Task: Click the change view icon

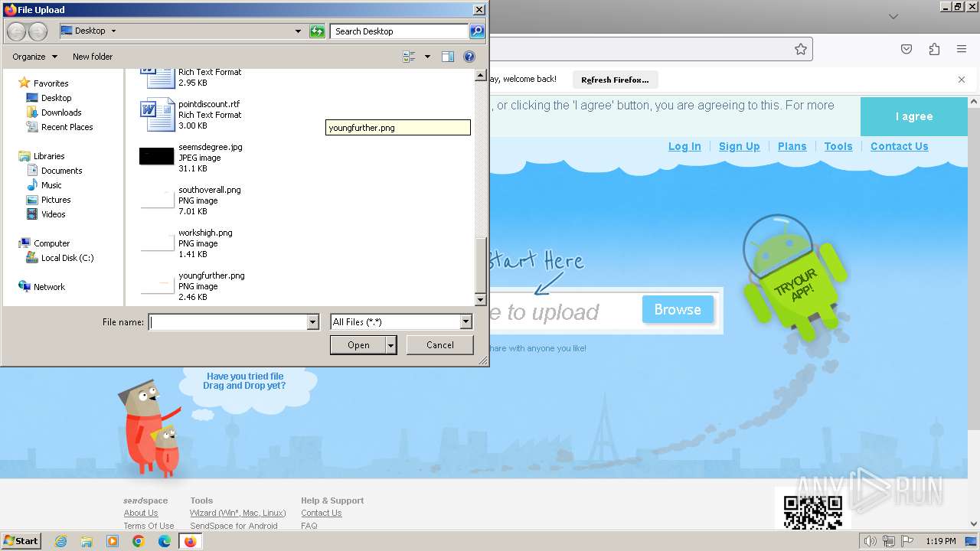Action: click(x=409, y=57)
